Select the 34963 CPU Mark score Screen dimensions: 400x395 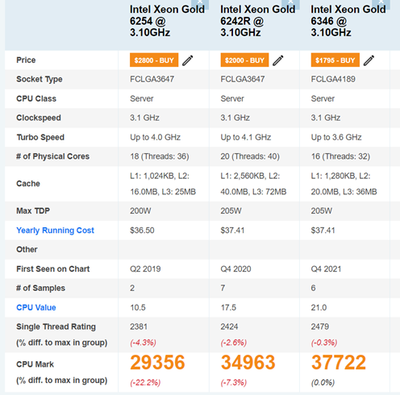coord(248,362)
